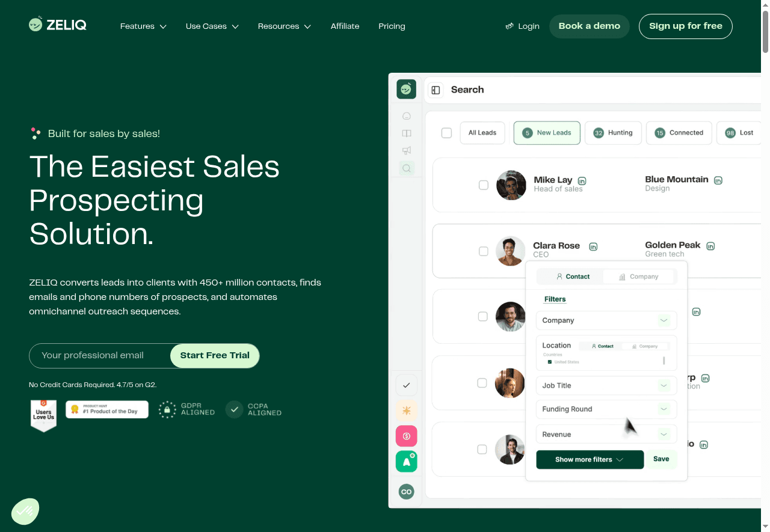This screenshot has width=770, height=532.
Task: Open the magnifier search icon in the sidebar
Action: tap(407, 168)
